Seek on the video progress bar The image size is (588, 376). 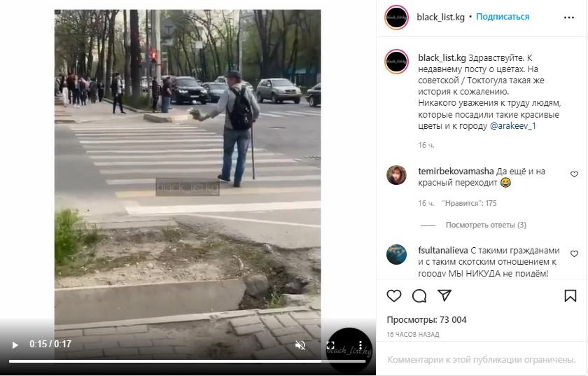[187, 361]
